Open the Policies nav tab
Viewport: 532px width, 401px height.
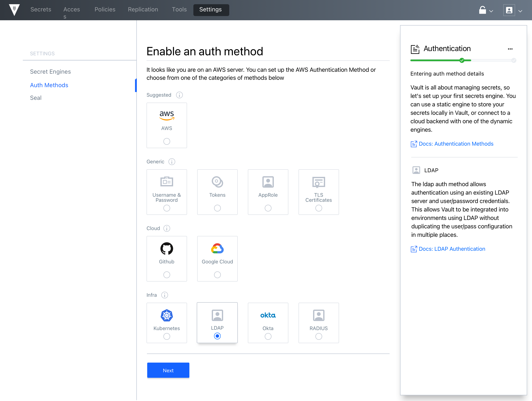click(x=105, y=9)
